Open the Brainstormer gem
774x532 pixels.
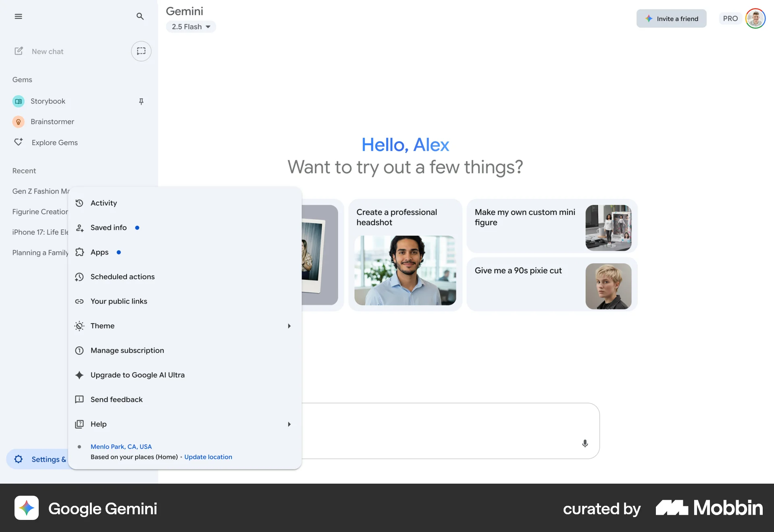(52, 122)
